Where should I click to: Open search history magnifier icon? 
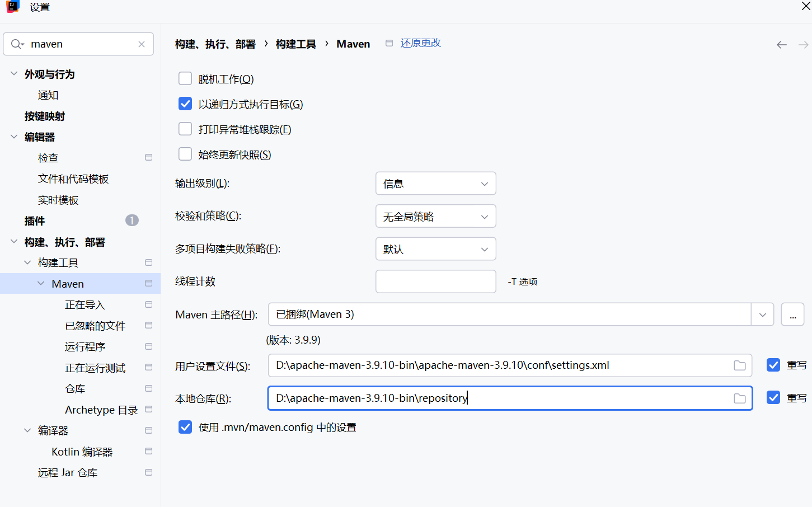tap(17, 44)
